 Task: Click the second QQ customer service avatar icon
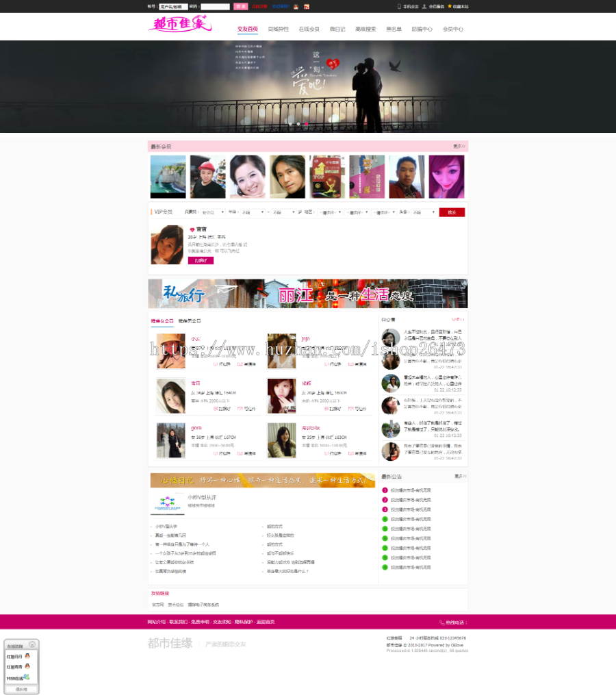click(27, 666)
